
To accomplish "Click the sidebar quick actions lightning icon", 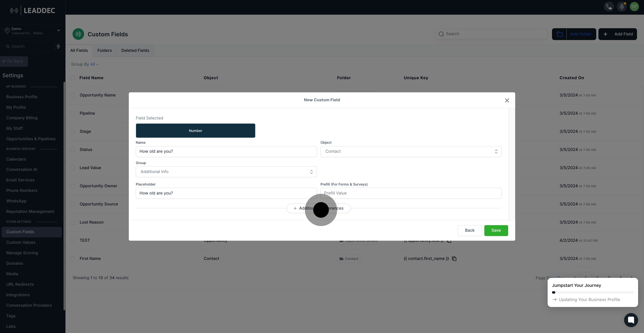I will tap(57, 46).
